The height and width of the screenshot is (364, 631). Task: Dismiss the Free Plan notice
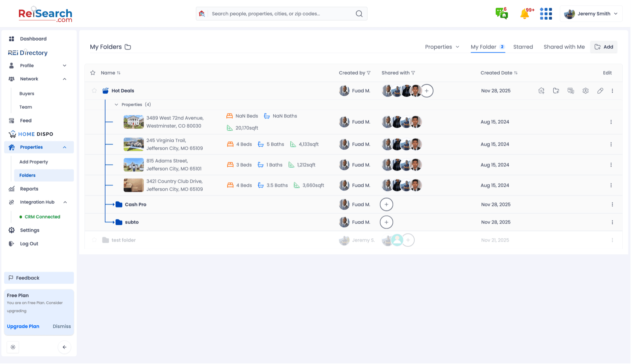[x=62, y=327]
